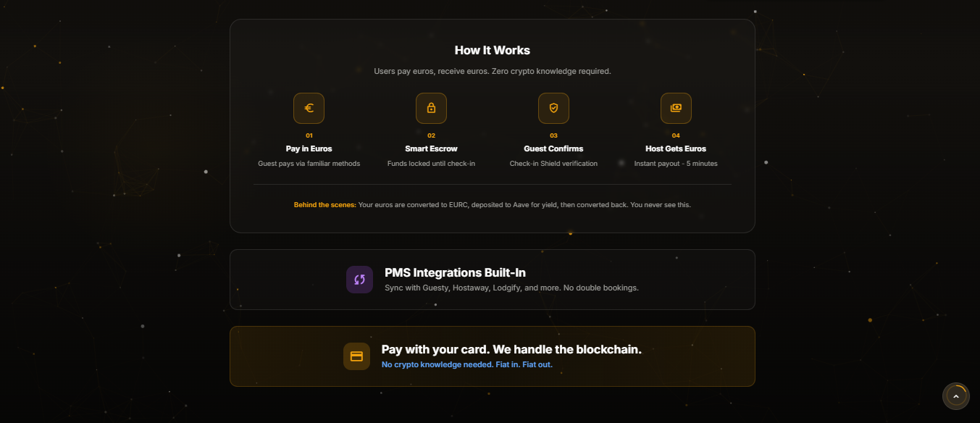Open the "PMS Integrations Built-In" card heading
Image resolution: width=980 pixels, height=423 pixels.
pos(455,273)
